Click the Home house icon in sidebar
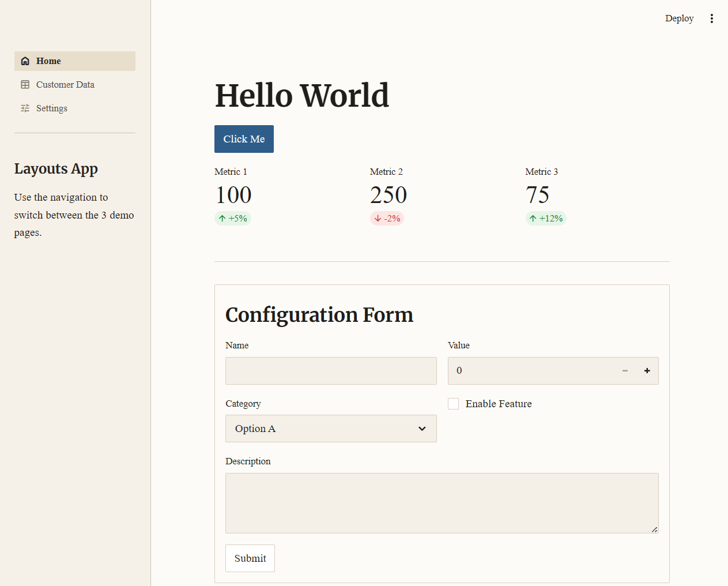This screenshot has height=586, width=728. tap(25, 61)
